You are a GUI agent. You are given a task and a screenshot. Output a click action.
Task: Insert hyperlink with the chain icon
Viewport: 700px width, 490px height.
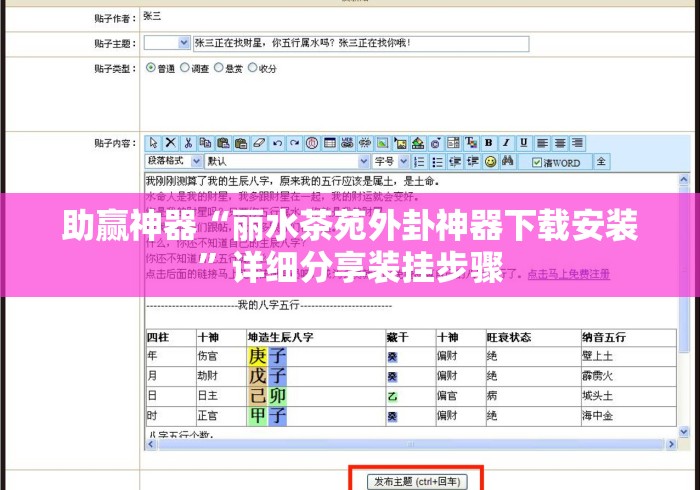(x=347, y=143)
